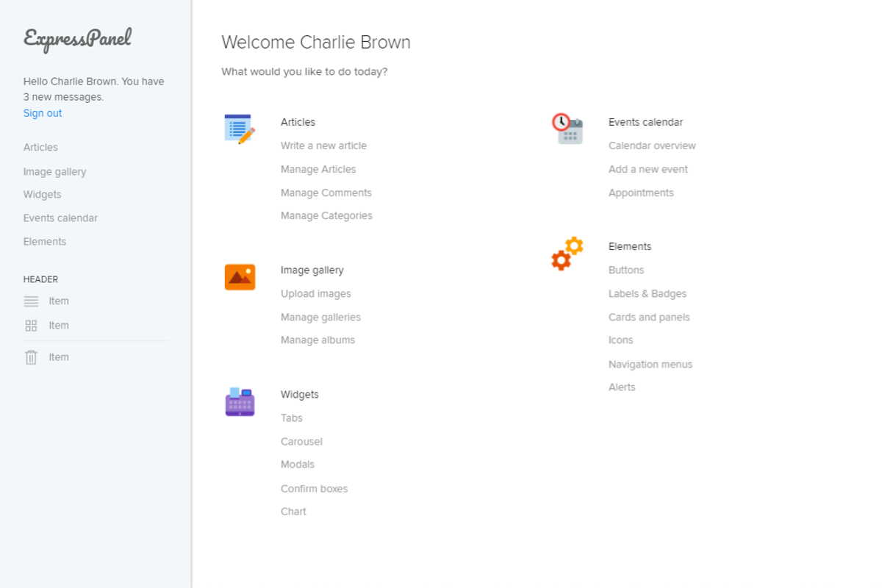Viewport: 882px width, 588px height.
Task: Open Widgets in the sidebar
Action: [42, 195]
